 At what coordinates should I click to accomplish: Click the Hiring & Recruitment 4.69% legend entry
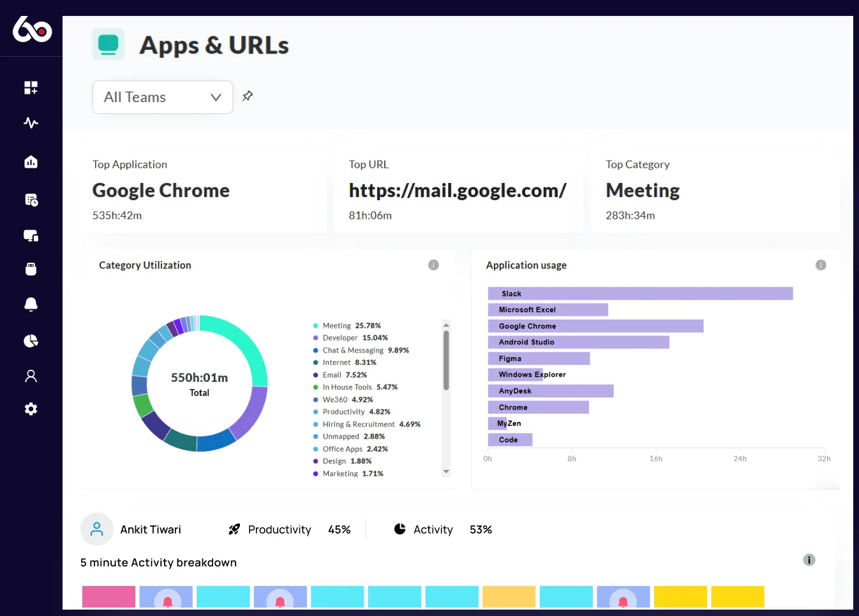coord(367,424)
